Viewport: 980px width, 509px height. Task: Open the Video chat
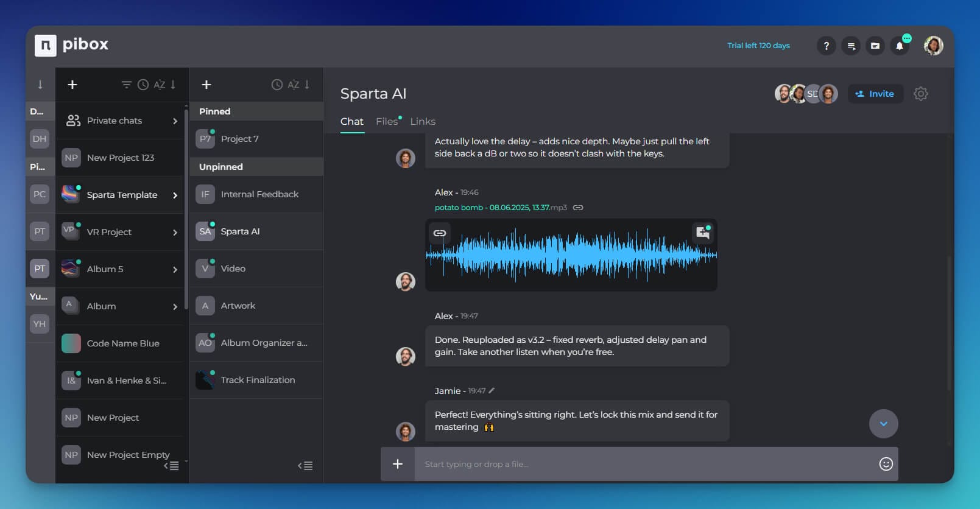(256, 269)
